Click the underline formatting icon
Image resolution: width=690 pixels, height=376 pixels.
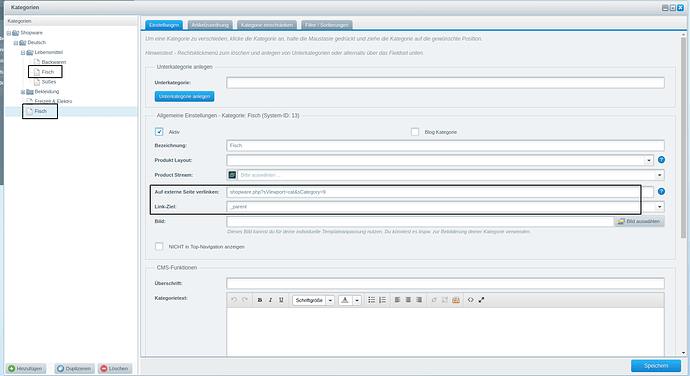coord(281,300)
